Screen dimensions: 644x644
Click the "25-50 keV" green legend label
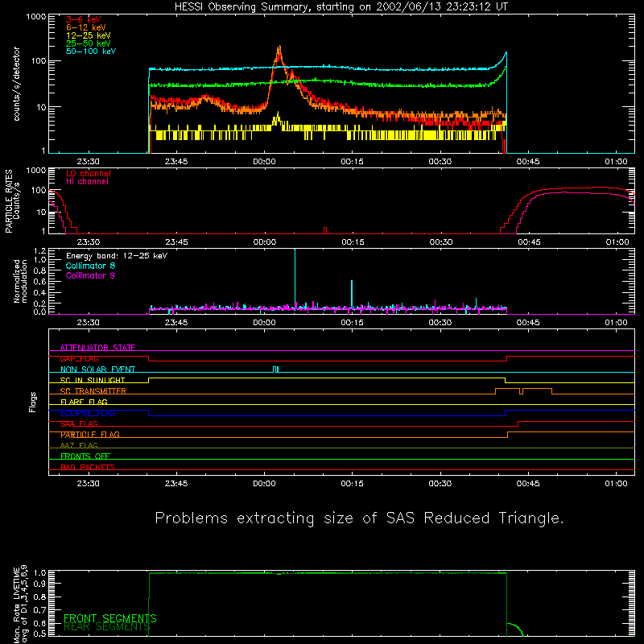click(x=89, y=43)
